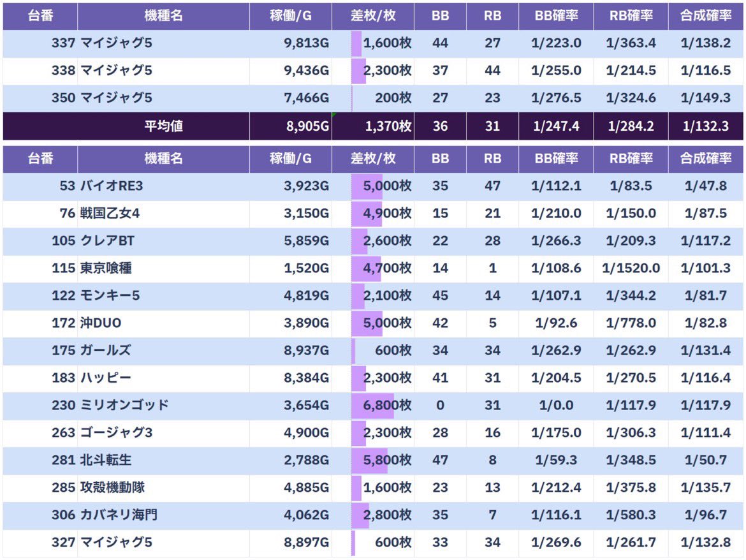The height and width of the screenshot is (560, 746).
Task: Click the 4,900枚 difference cell
Action: tap(373, 213)
